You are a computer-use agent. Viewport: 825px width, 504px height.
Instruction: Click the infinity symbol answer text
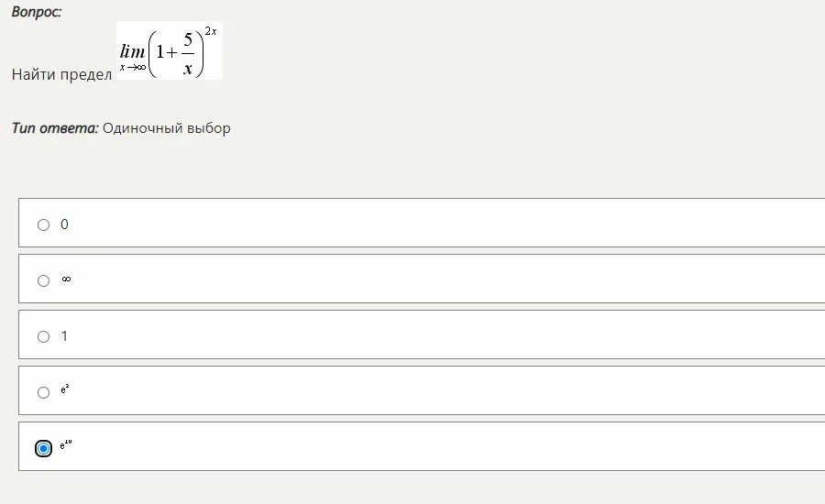(66, 279)
